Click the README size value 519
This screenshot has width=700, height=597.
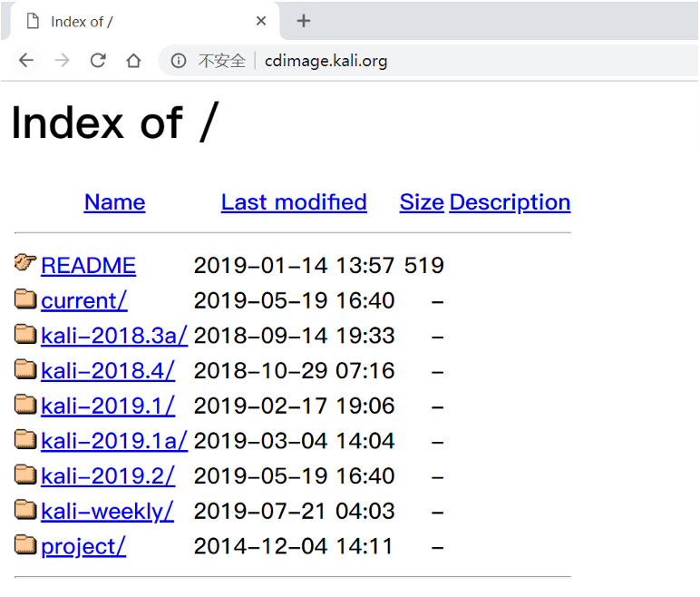[x=424, y=266]
